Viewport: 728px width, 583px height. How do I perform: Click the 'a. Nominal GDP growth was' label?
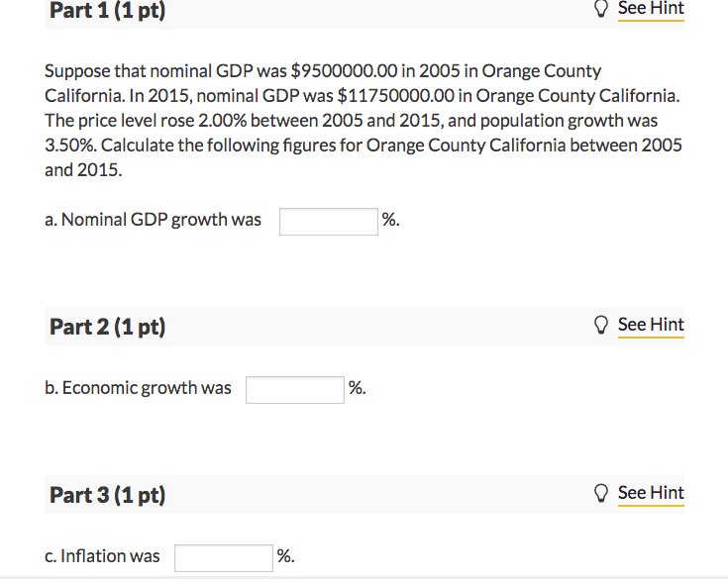click(x=153, y=220)
